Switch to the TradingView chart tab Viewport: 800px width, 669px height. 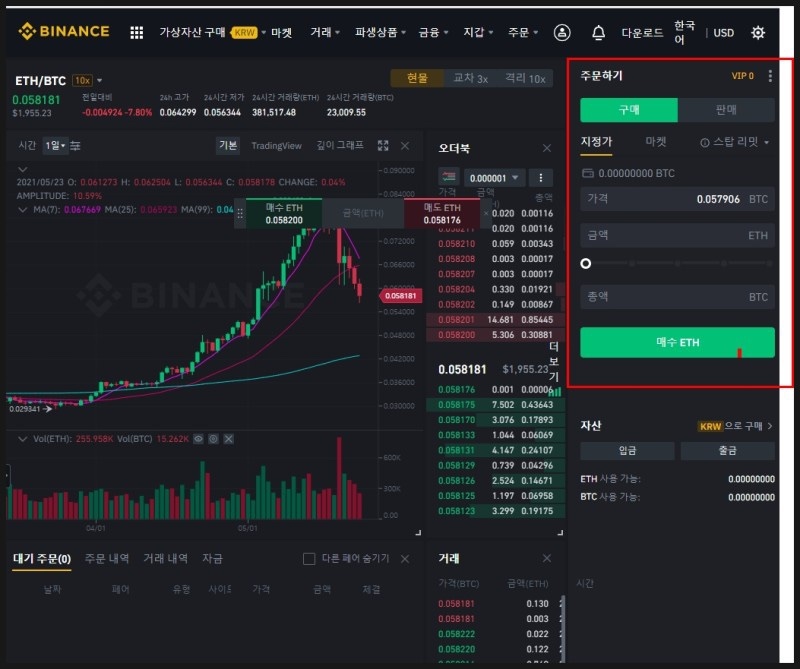276,146
